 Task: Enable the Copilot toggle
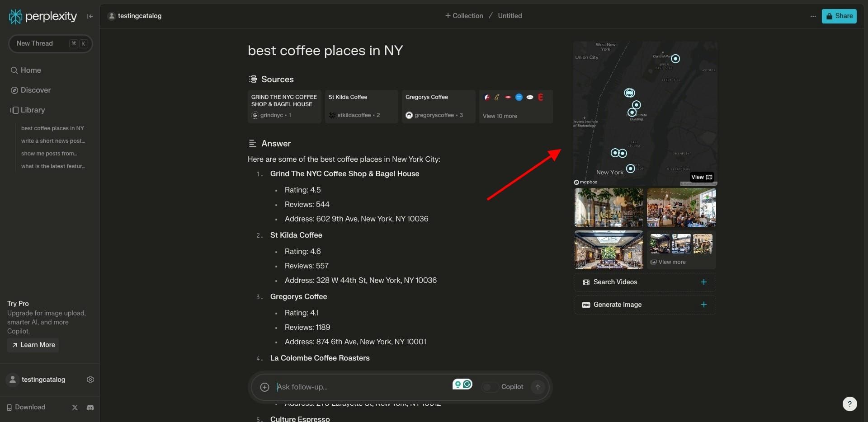[x=489, y=387]
